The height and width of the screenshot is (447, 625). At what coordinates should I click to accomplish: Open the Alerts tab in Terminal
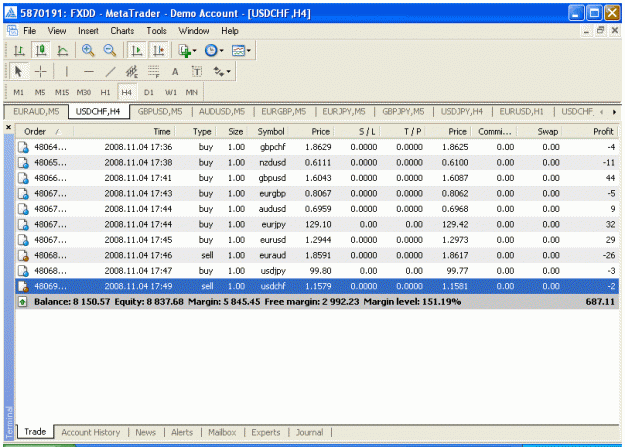click(182, 432)
